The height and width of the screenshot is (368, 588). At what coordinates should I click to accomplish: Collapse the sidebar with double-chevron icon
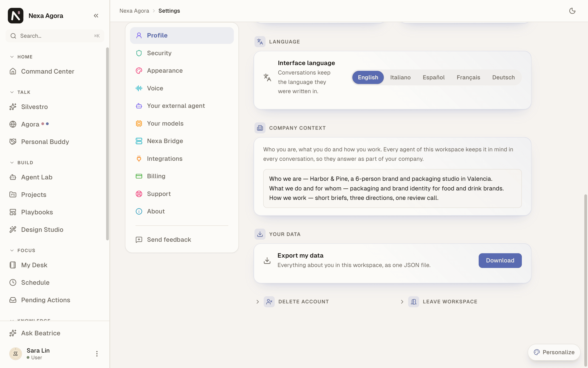tap(96, 16)
